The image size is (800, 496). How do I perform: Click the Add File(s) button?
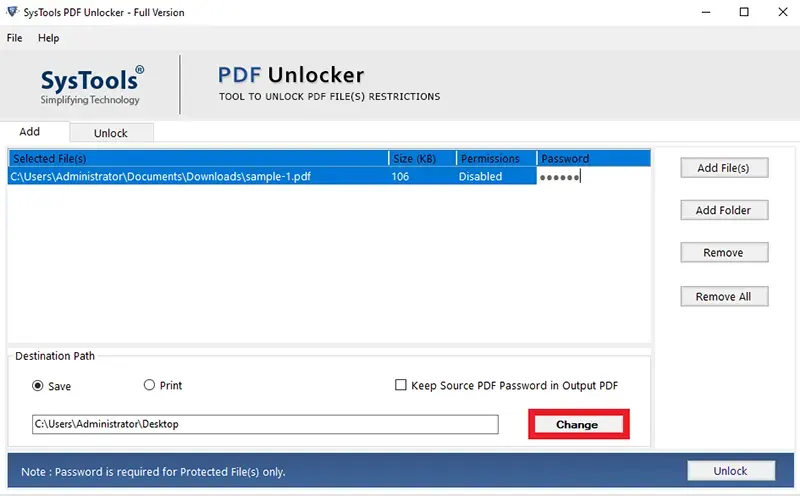coord(724,168)
